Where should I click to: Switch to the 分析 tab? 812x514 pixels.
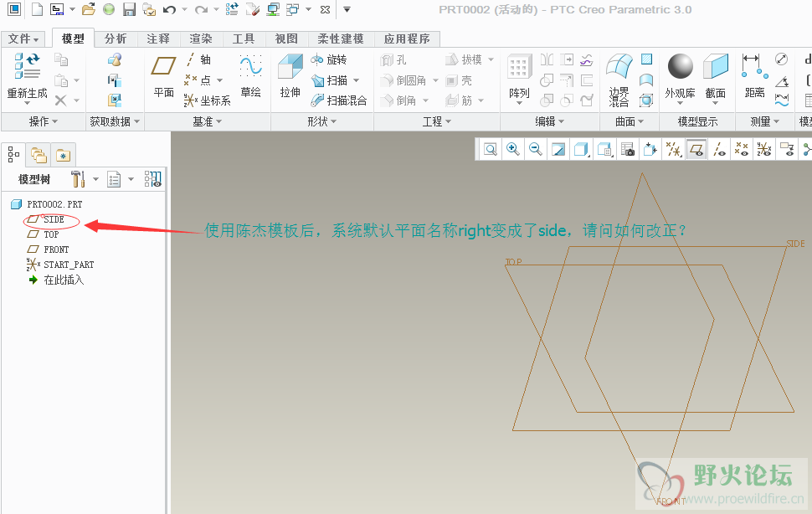[x=116, y=39]
